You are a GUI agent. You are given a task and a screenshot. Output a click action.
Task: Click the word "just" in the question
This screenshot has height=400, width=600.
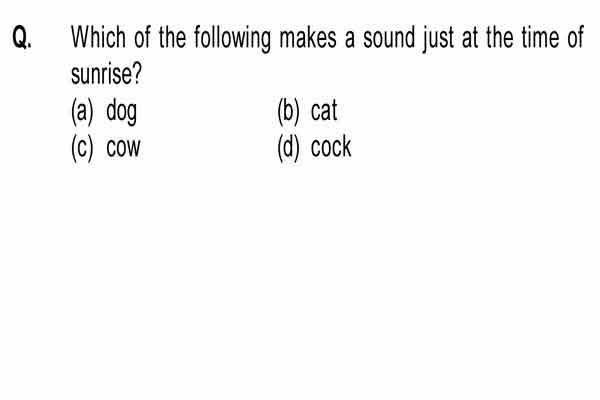tap(438, 39)
